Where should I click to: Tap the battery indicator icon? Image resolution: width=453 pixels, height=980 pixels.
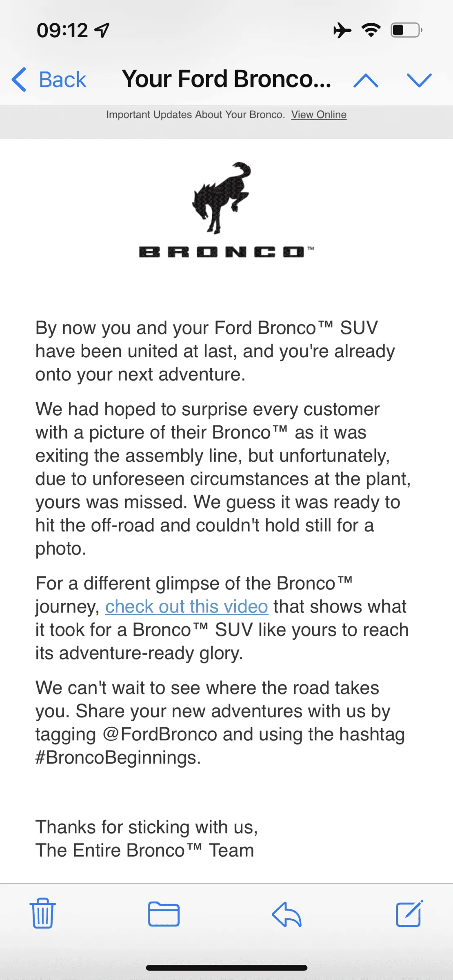pyautogui.click(x=406, y=30)
